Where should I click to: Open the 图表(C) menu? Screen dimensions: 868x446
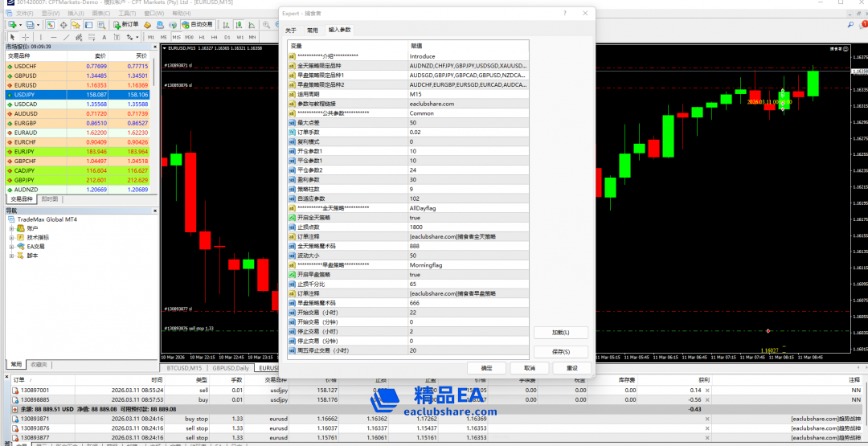point(101,14)
